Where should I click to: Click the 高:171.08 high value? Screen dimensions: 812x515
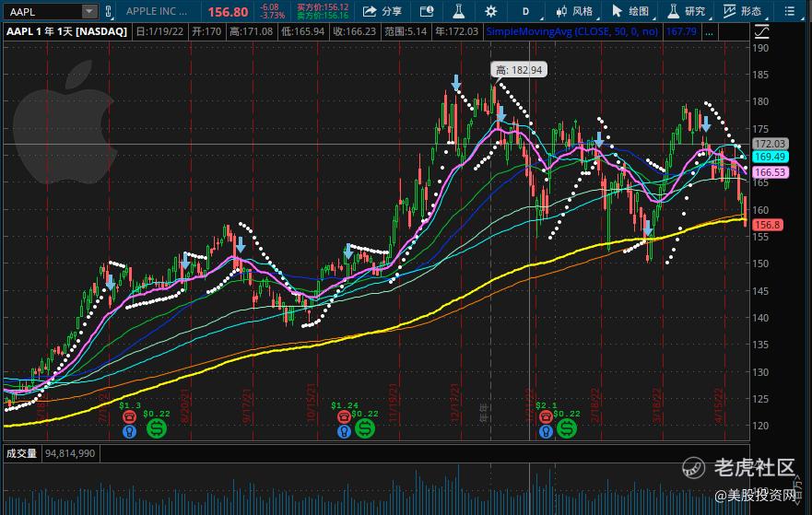click(252, 31)
